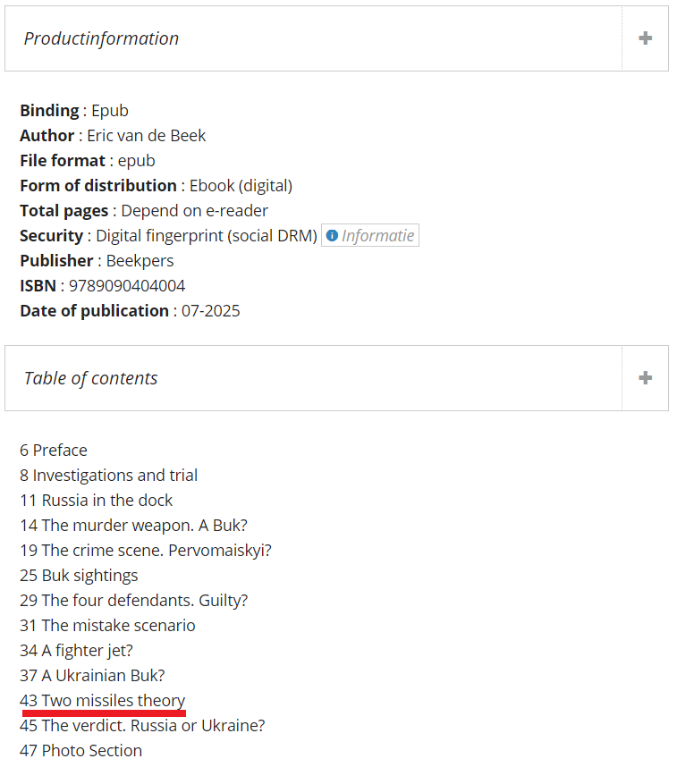Select The mistake scenario entry

(x=107, y=626)
